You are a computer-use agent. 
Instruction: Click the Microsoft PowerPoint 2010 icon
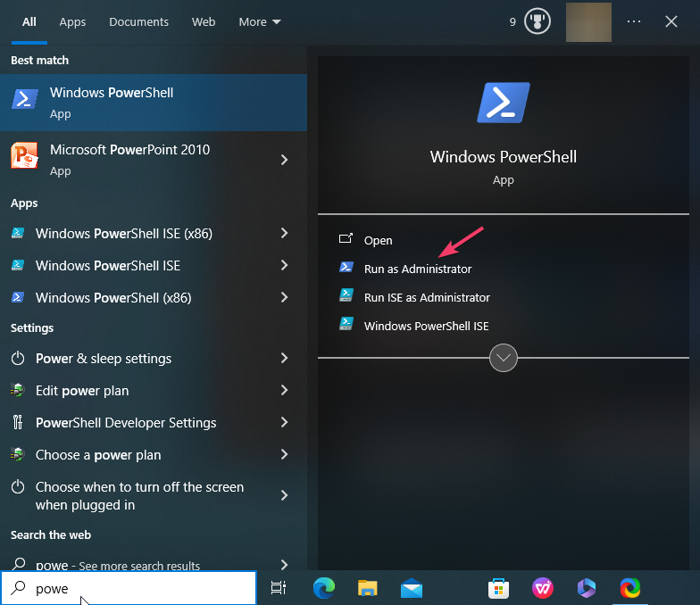(x=24, y=155)
